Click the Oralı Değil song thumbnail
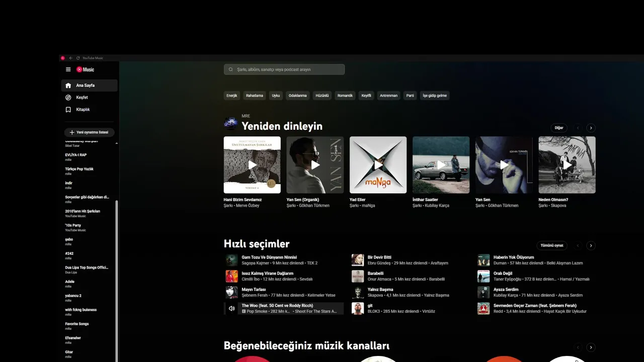 click(484, 276)
